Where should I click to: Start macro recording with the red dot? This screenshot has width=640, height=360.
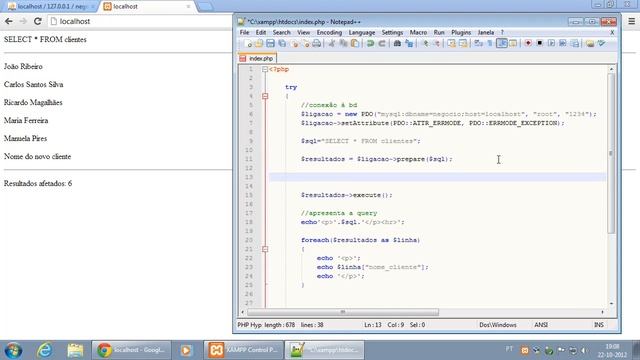click(528, 43)
